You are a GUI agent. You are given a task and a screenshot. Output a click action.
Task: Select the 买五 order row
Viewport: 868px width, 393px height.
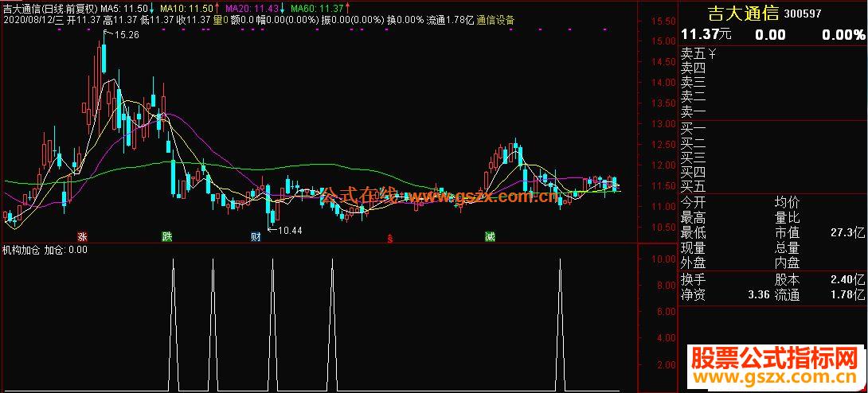coord(772,186)
